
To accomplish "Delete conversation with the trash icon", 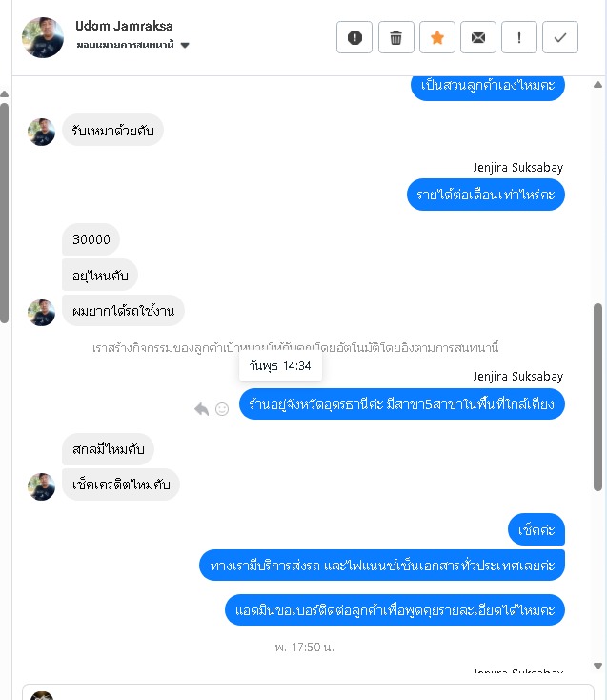I will pos(396,37).
